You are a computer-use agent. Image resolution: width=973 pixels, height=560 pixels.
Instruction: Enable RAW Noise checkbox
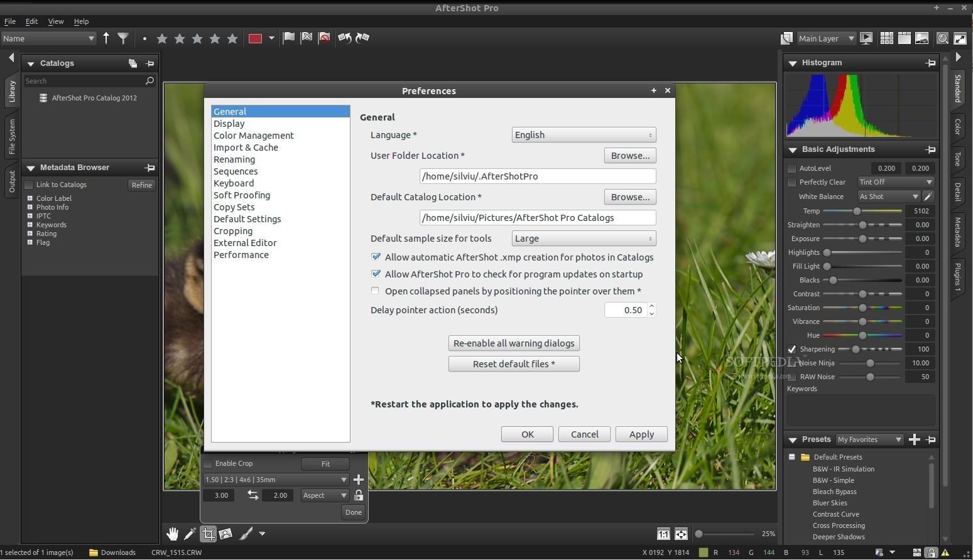(x=792, y=377)
